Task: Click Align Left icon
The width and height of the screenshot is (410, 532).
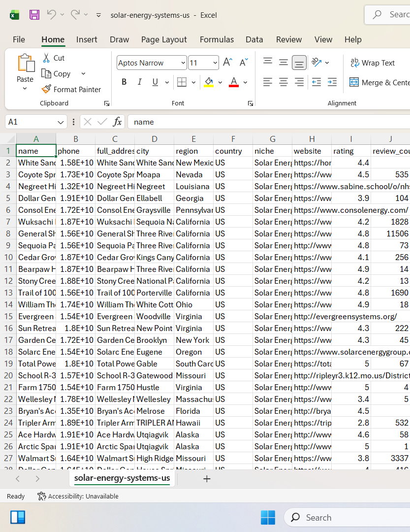Action: pyautogui.click(x=268, y=82)
